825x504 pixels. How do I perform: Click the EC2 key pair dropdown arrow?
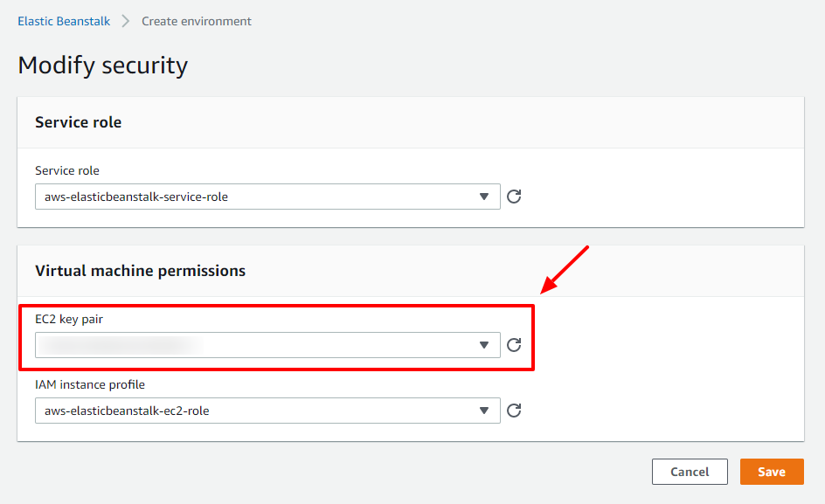pyautogui.click(x=484, y=345)
